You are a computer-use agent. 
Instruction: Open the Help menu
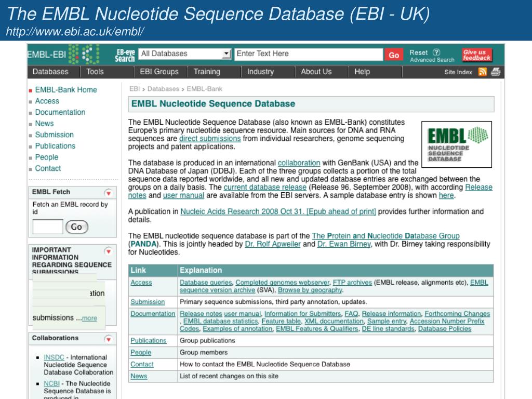(x=362, y=72)
